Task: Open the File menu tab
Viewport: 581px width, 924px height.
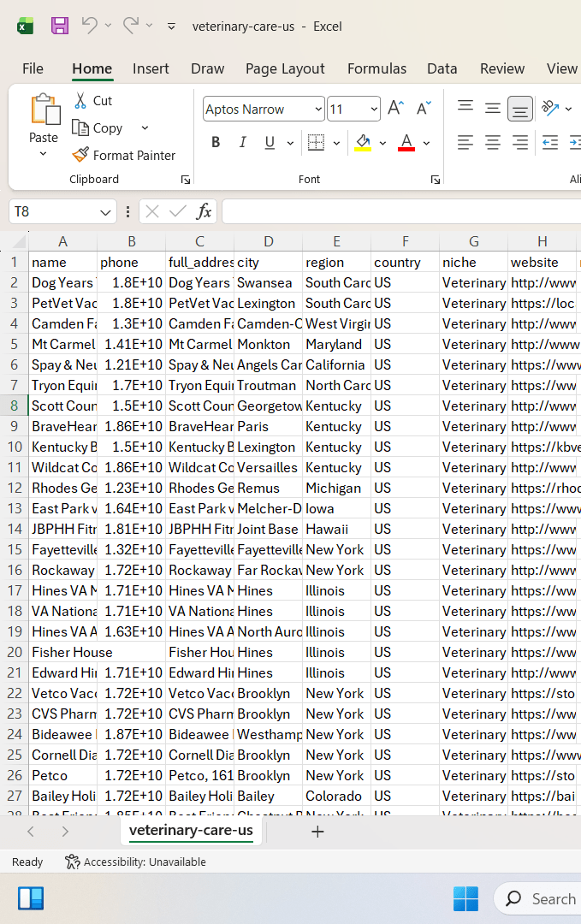Action: [x=33, y=68]
